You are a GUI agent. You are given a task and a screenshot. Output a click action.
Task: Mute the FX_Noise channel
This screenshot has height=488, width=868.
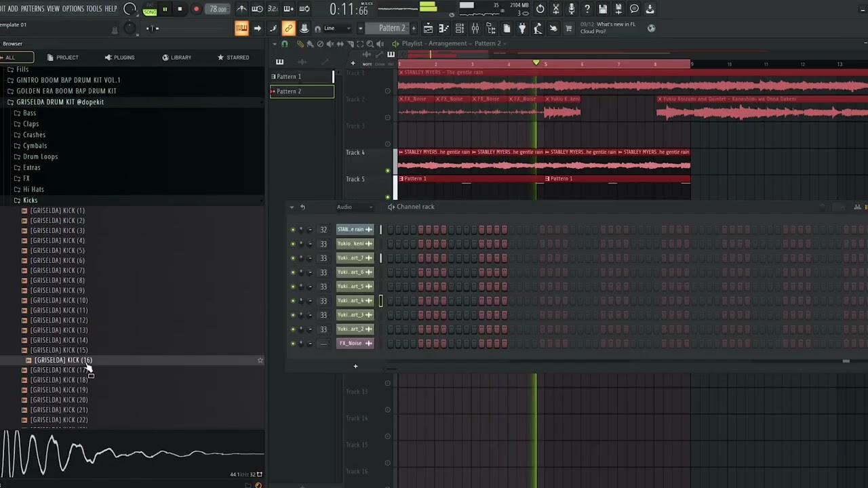tap(293, 344)
